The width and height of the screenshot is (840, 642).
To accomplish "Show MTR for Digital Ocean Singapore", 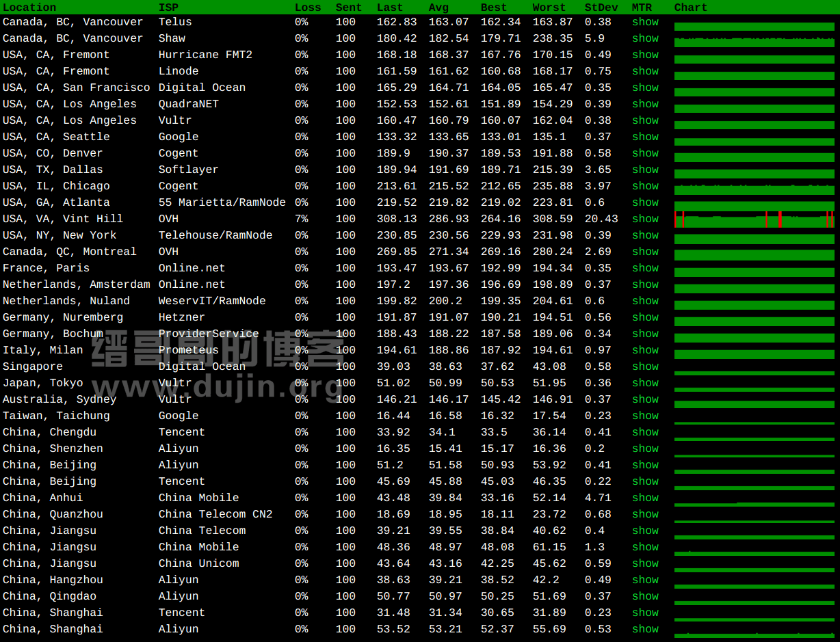I will 645,366.
